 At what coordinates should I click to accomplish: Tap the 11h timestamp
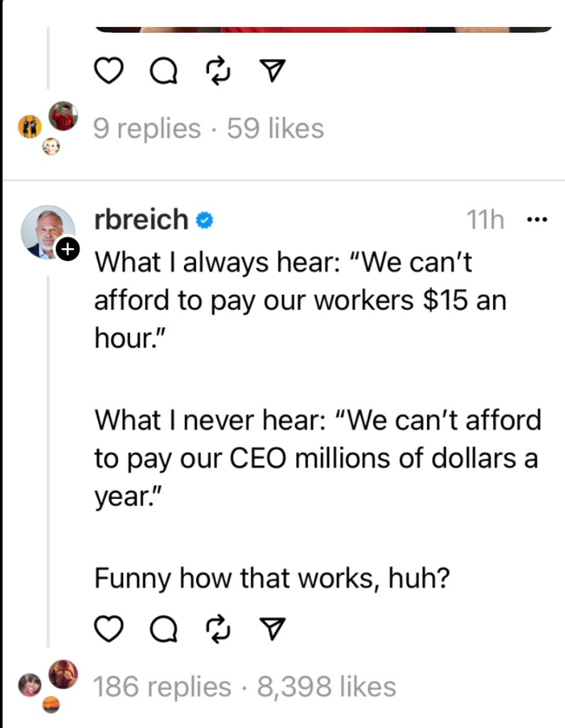click(x=485, y=220)
